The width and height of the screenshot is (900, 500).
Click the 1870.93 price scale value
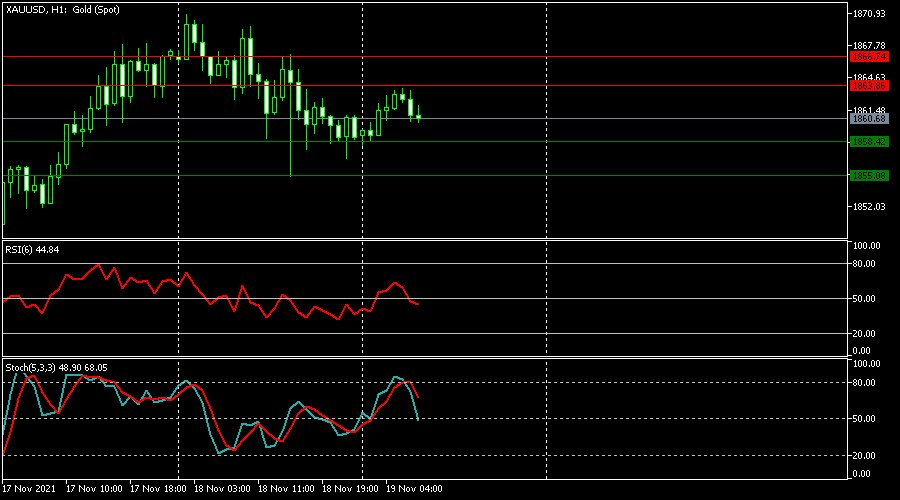pos(869,14)
